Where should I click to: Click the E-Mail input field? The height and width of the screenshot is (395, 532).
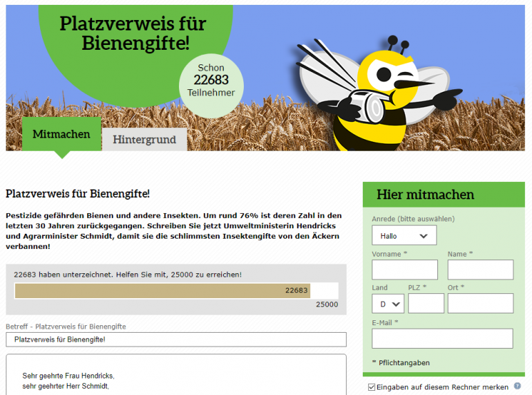pyautogui.click(x=442, y=338)
